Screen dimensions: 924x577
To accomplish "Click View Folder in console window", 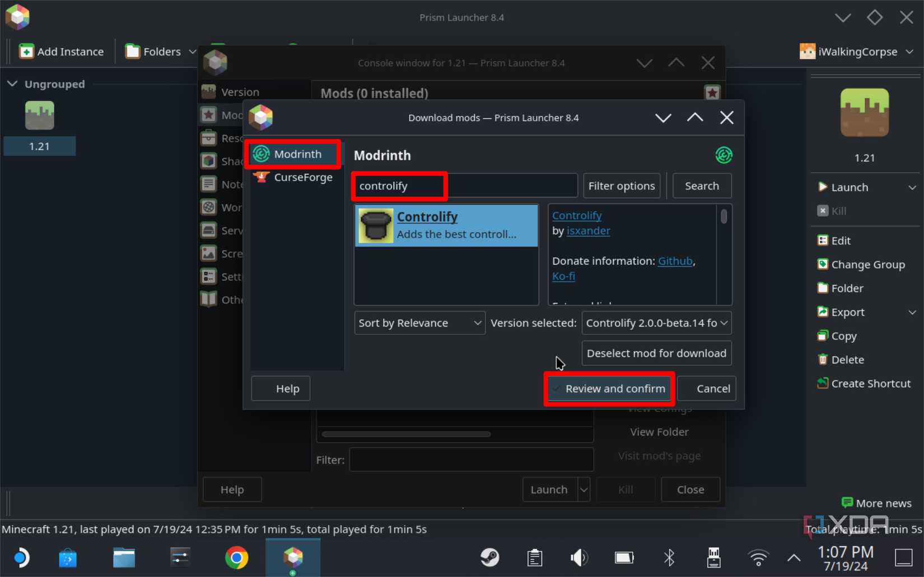I will click(659, 432).
